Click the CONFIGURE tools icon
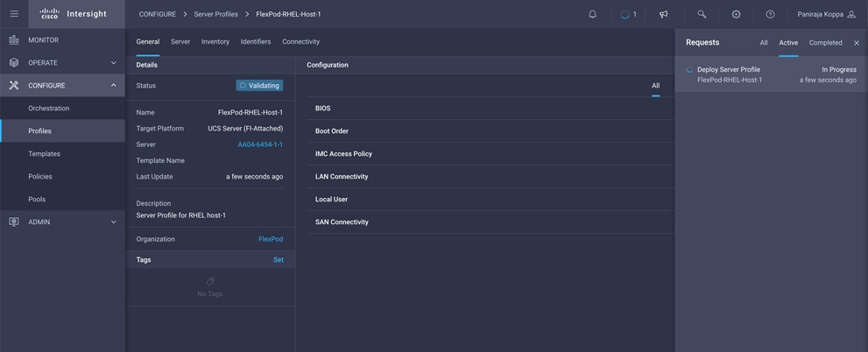 click(x=14, y=85)
